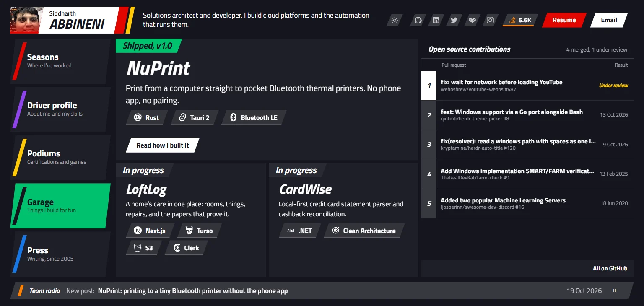This screenshot has height=306, width=644.
Task: Click the 9 Oct 2026 date
Action: (615, 144)
